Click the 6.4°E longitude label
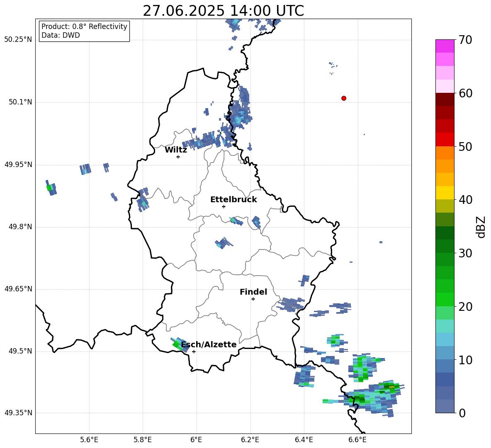 point(304,440)
